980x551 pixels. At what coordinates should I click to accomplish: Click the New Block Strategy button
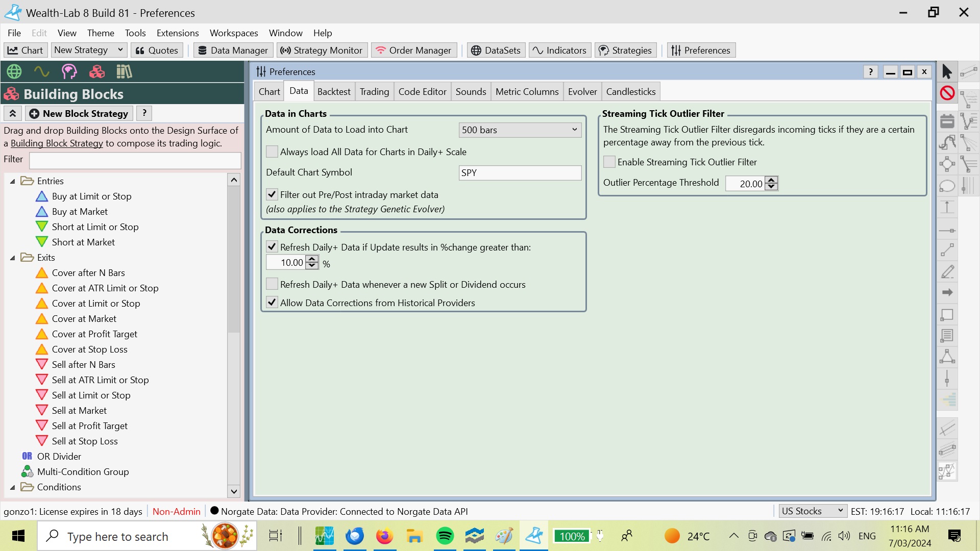click(x=79, y=113)
